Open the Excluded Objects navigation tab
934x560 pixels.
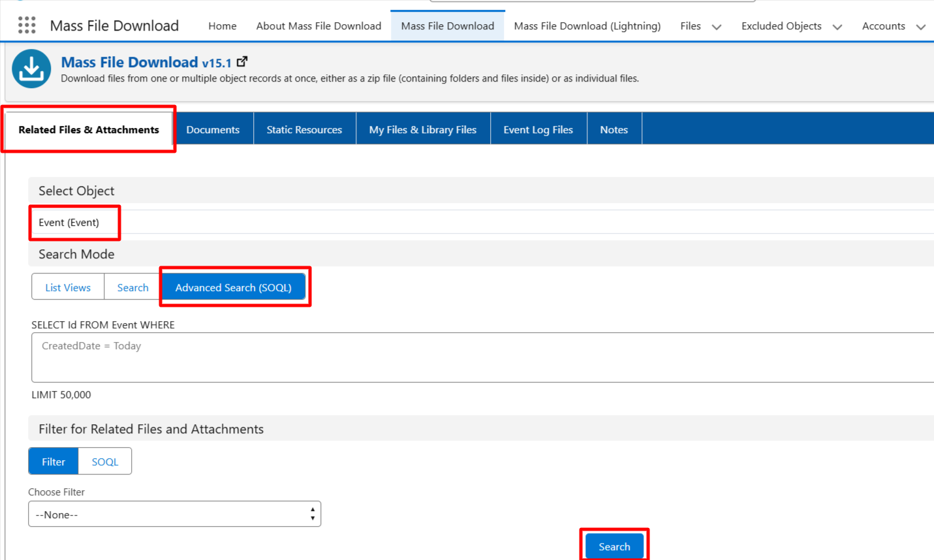pyautogui.click(x=781, y=26)
